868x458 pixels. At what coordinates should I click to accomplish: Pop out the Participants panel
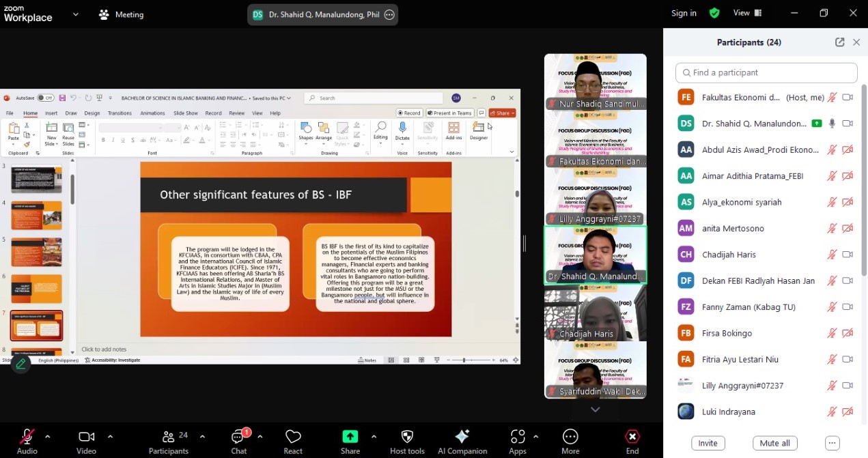point(839,42)
